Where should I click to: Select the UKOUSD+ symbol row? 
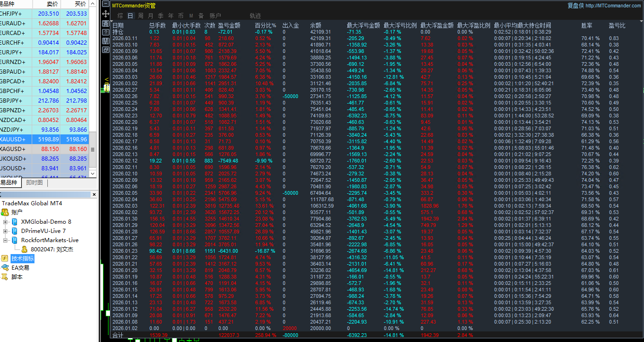(45, 159)
